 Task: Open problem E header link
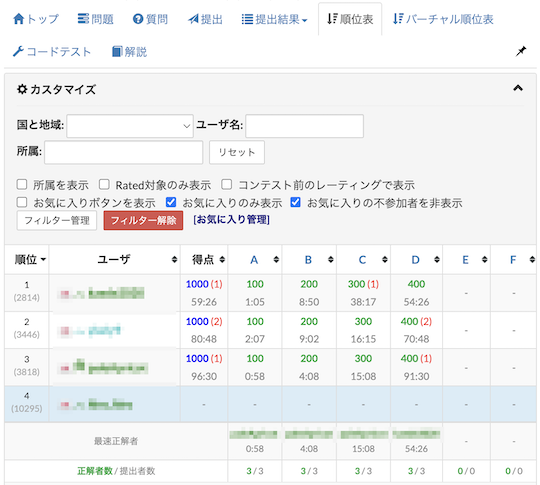coord(465,260)
